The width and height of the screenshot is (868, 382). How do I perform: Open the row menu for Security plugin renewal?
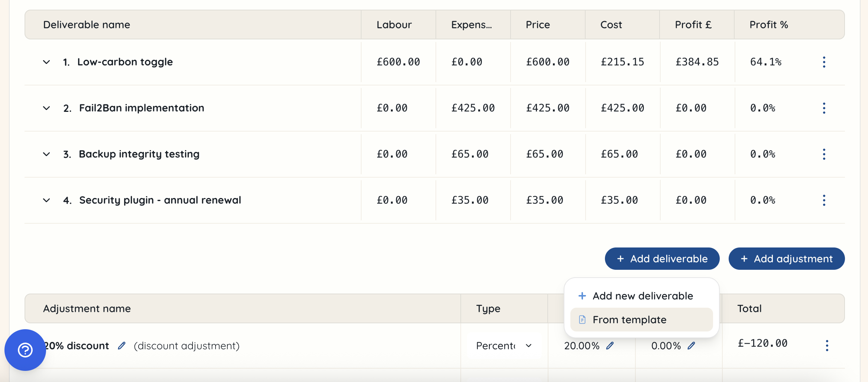(824, 200)
